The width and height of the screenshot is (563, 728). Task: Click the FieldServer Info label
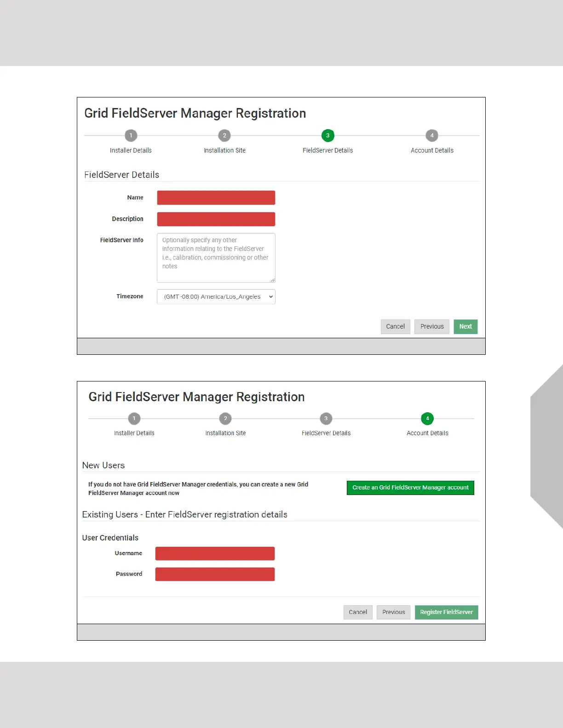pyautogui.click(x=122, y=240)
